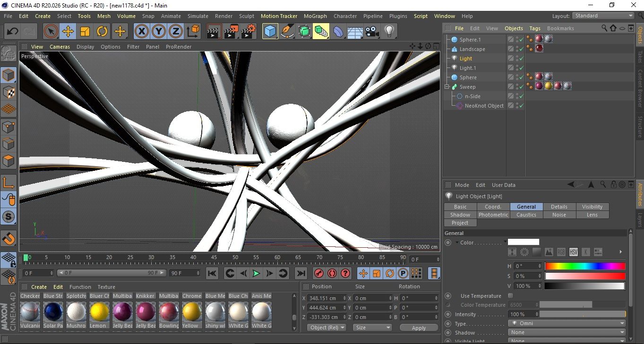Activate the Rotate tool
644x344 pixels.
point(102,32)
